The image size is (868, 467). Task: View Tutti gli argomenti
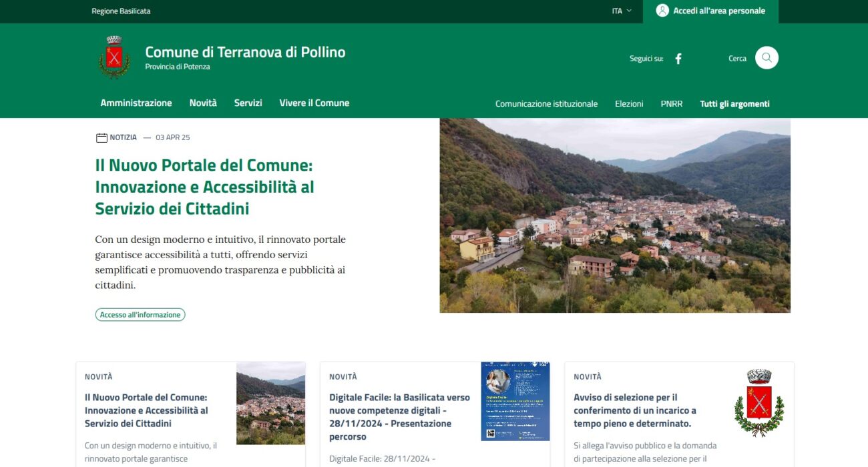[x=734, y=103]
